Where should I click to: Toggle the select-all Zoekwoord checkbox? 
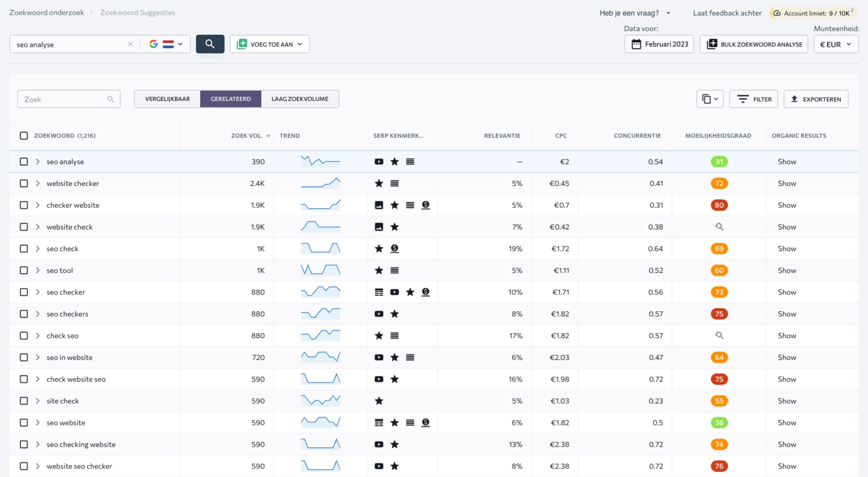(x=24, y=136)
